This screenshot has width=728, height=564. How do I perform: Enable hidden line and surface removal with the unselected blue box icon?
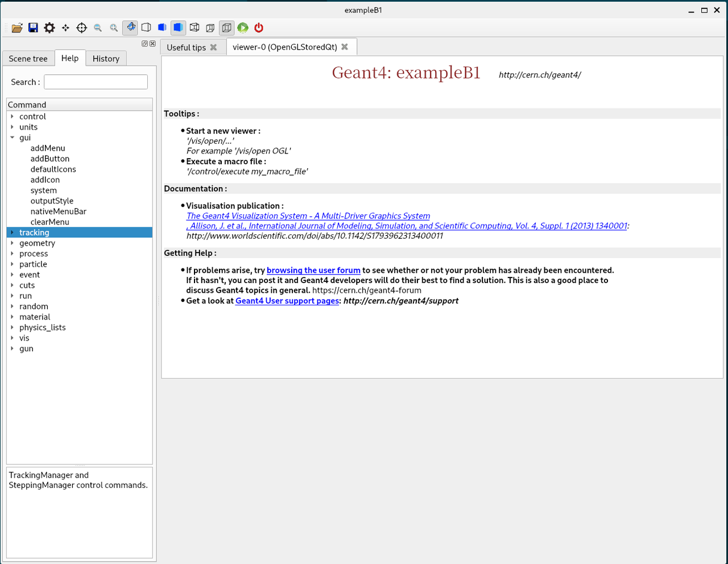pos(162,27)
